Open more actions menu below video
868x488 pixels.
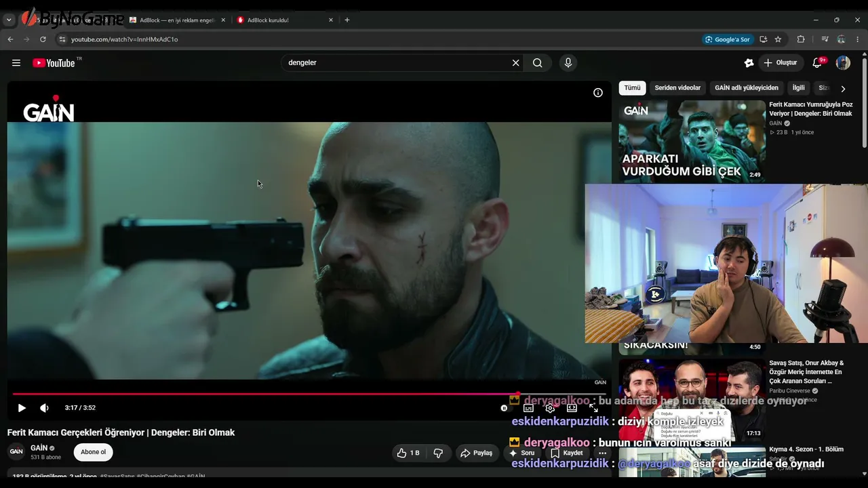pos(602,453)
